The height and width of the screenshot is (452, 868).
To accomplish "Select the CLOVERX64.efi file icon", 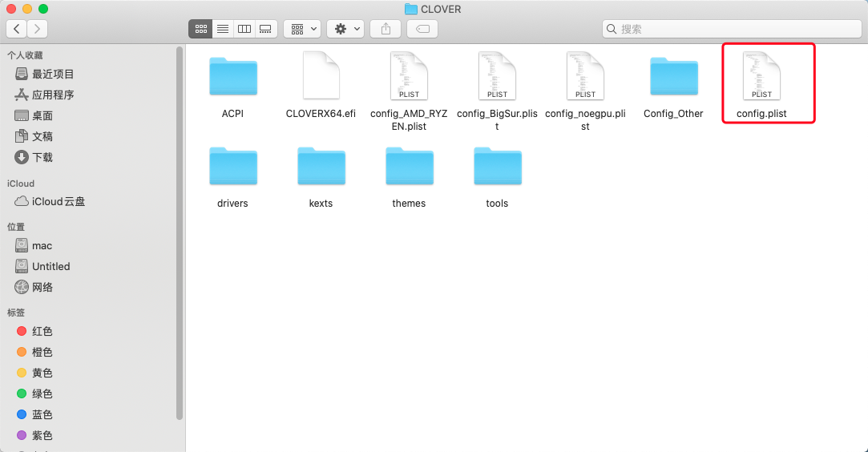I will [321, 76].
